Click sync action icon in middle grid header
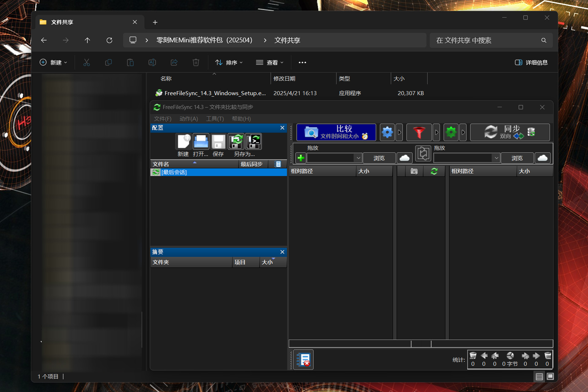The height and width of the screenshot is (392, 588). point(434,171)
